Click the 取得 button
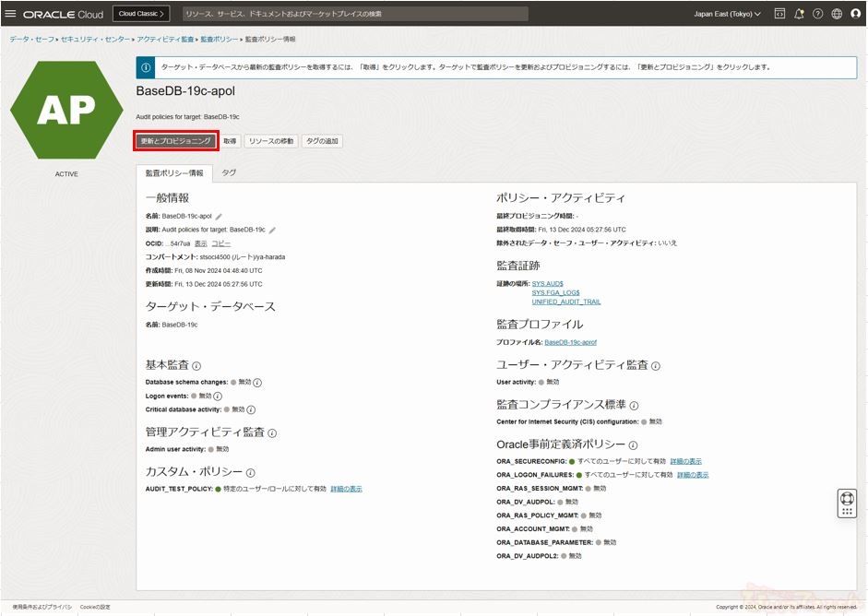This screenshot has height=616, width=868. (230, 141)
